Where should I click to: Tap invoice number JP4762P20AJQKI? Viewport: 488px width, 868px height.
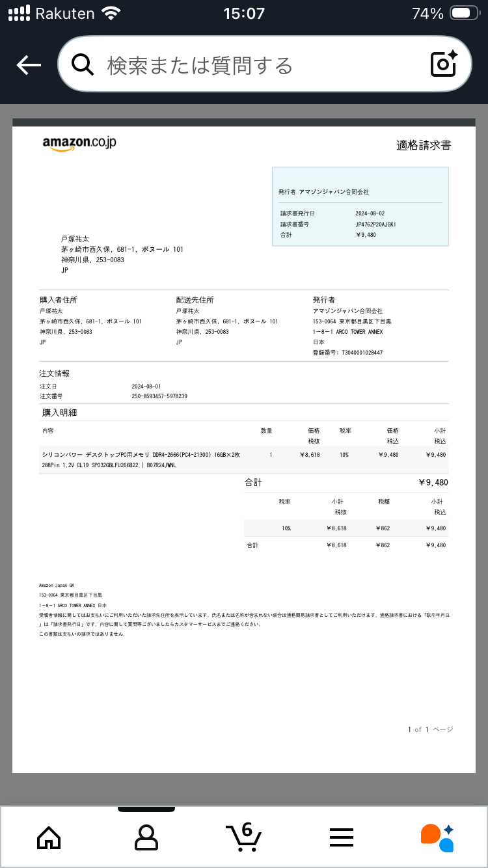(375, 224)
